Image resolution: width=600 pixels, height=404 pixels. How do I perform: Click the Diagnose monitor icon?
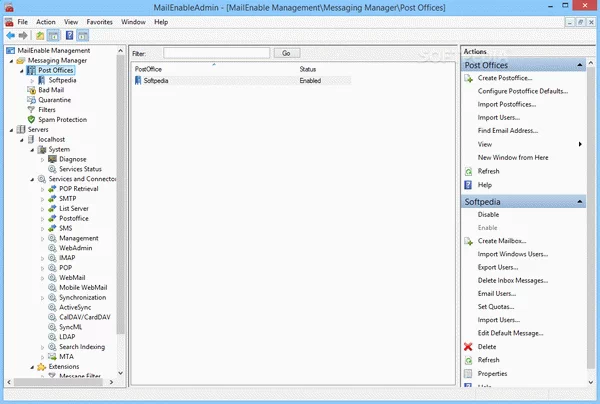52,159
